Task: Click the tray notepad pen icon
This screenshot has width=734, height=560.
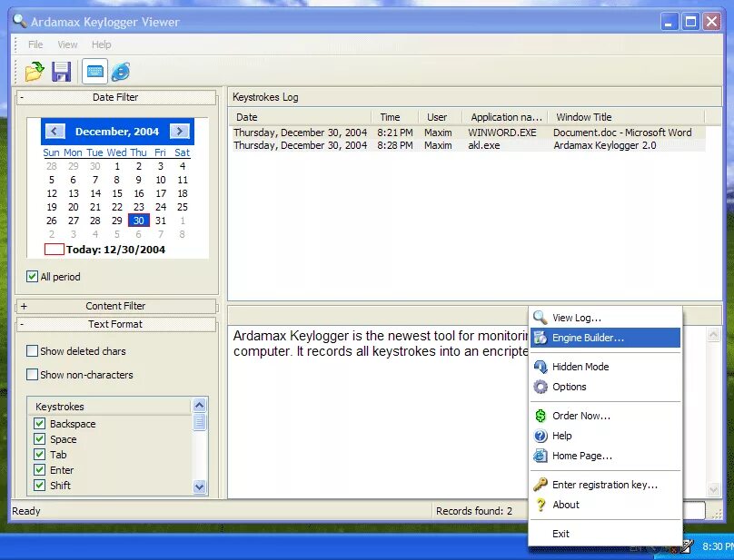Action: click(x=686, y=546)
